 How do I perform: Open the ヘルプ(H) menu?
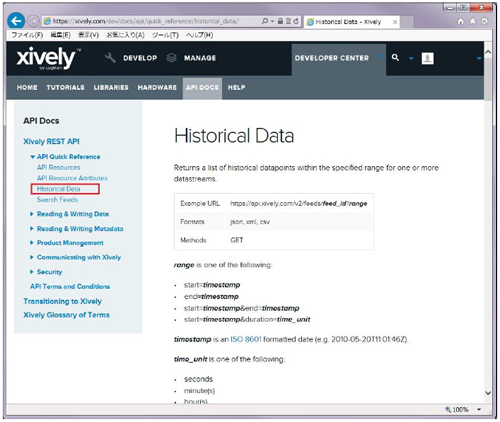[199, 35]
